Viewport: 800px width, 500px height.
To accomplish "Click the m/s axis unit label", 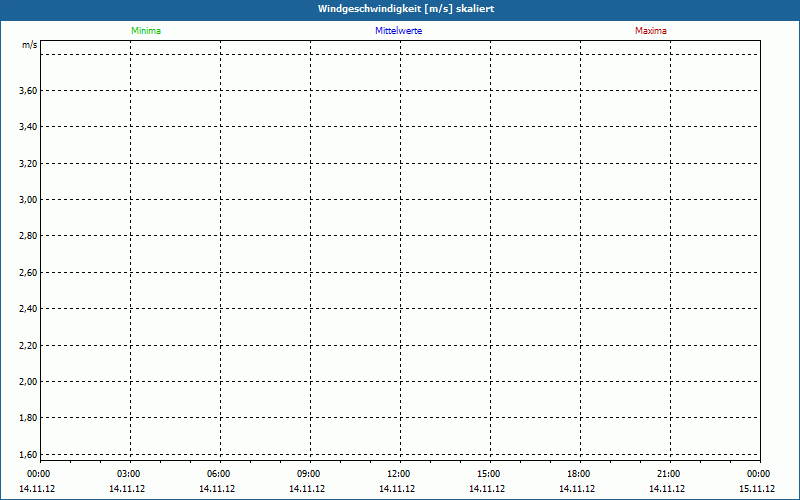I will tap(30, 45).
